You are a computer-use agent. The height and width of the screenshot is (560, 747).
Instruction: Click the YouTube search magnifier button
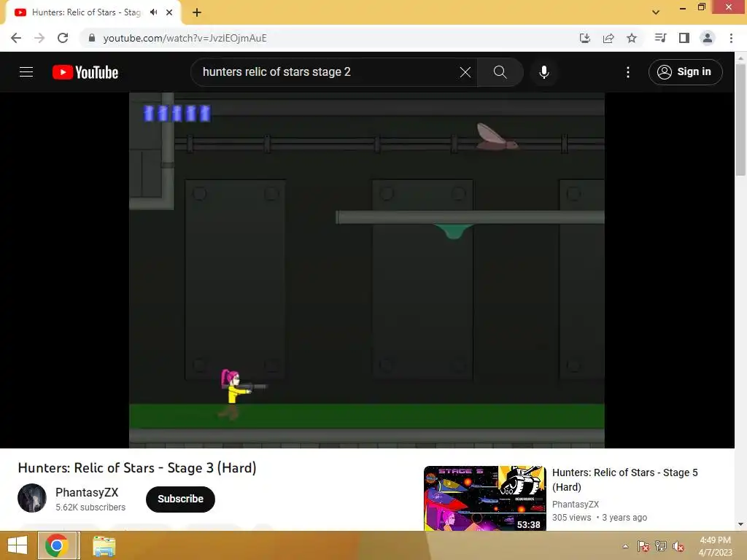pyautogui.click(x=500, y=72)
